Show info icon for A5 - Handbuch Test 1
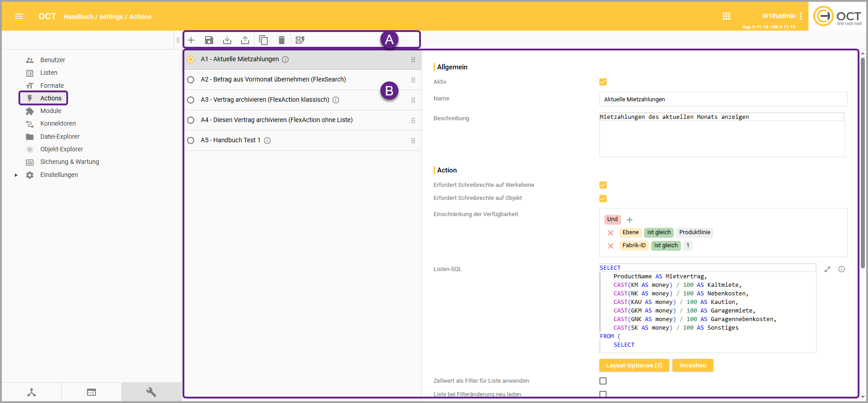Image resolution: width=868 pixels, height=403 pixels. coord(267,140)
